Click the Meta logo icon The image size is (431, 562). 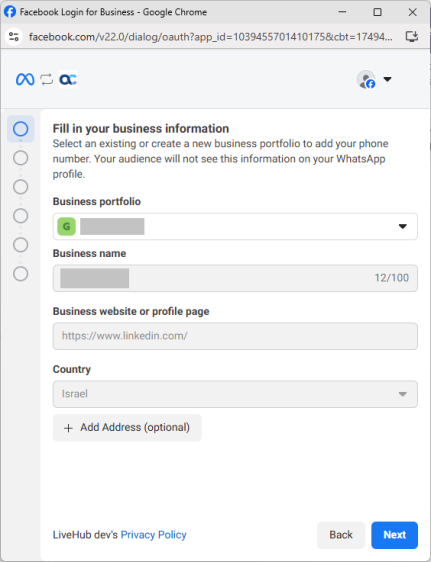pyautogui.click(x=25, y=79)
